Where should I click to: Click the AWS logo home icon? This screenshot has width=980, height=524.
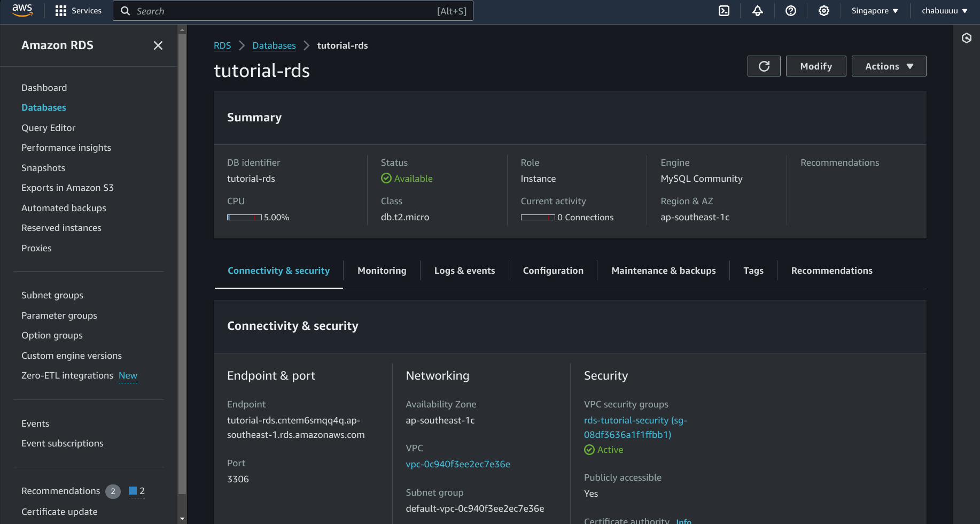pyautogui.click(x=22, y=10)
